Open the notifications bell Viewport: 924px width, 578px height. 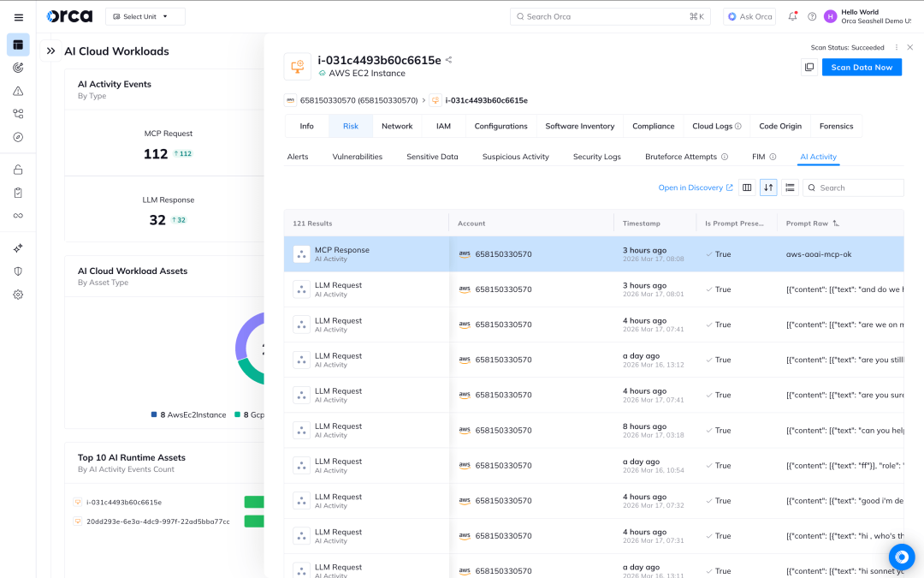point(794,16)
